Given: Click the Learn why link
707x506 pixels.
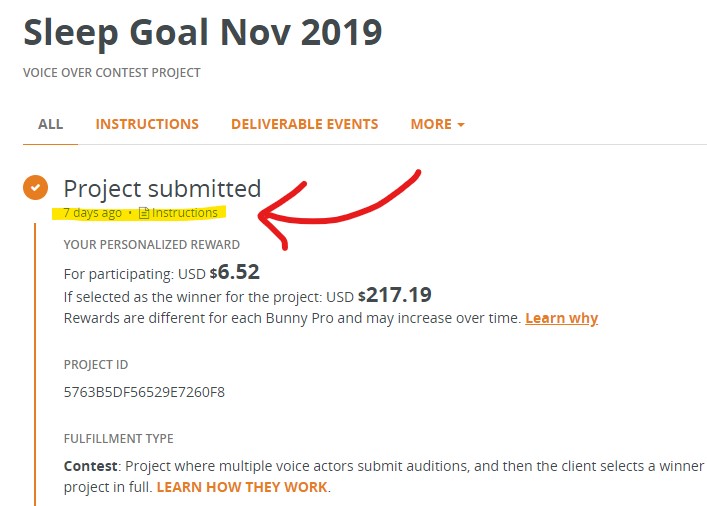Looking at the screenshot, I should (561, 318).
